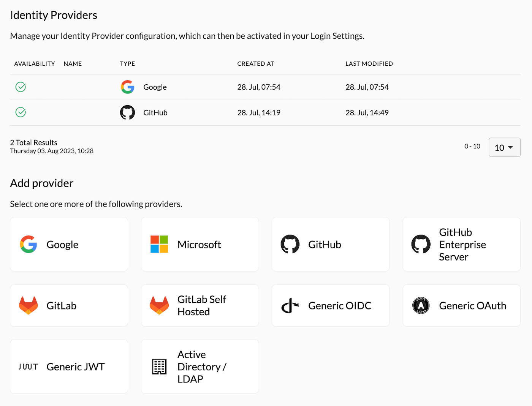This screenshot has width=532, height=406.
Task: Choose the Active Directory / LDAP provider
Action: point(200,367)
